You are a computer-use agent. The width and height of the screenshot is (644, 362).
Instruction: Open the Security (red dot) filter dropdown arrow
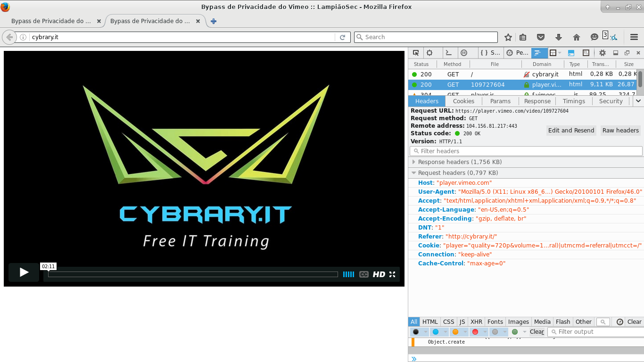[x=485, y=332]
